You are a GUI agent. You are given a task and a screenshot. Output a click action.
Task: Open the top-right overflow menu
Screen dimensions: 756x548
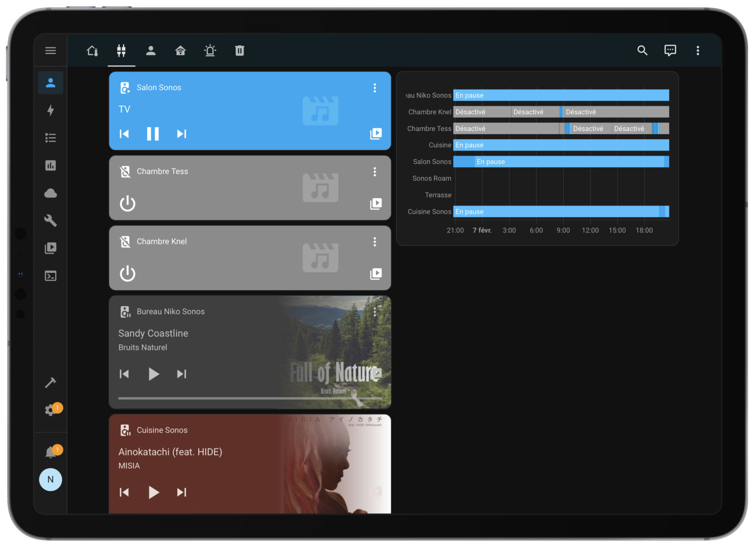pyautogui.click(x=697, y=50)
